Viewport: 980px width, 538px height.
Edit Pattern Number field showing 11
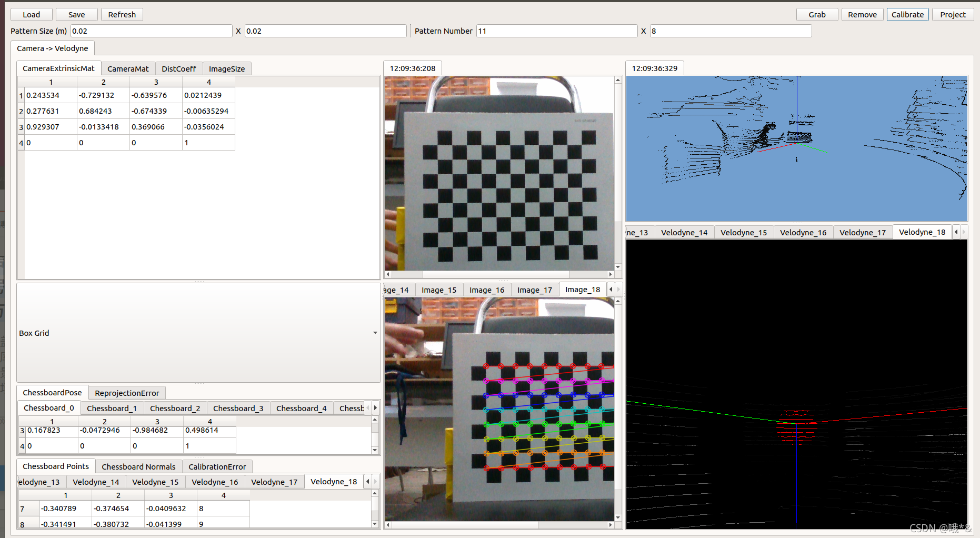click(556, 31)
